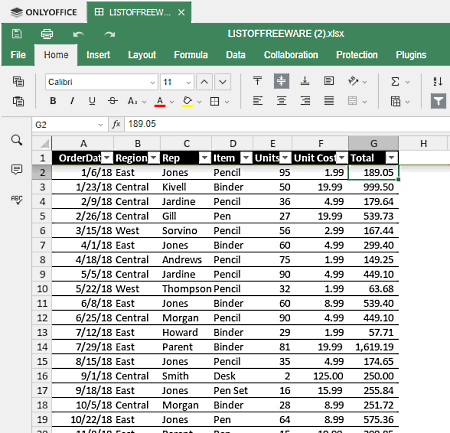Open the Spell checking sidebar panel

click(16, 199)
